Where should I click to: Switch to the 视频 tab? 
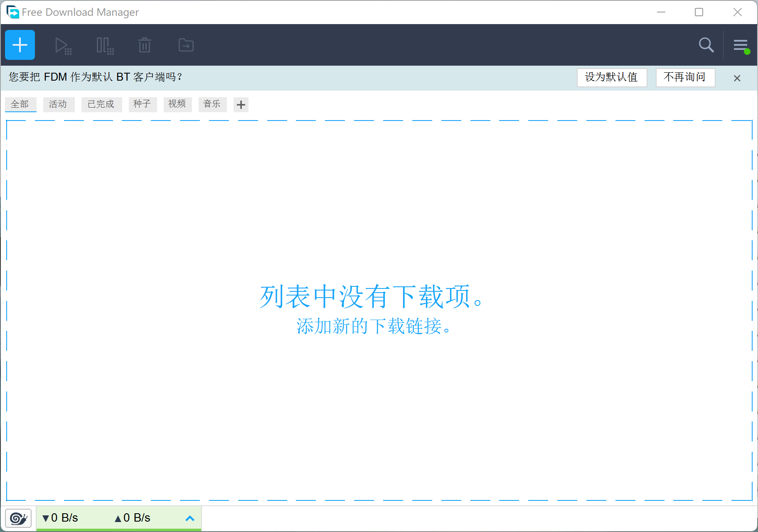pyautogui.click(x=177, y=104)
